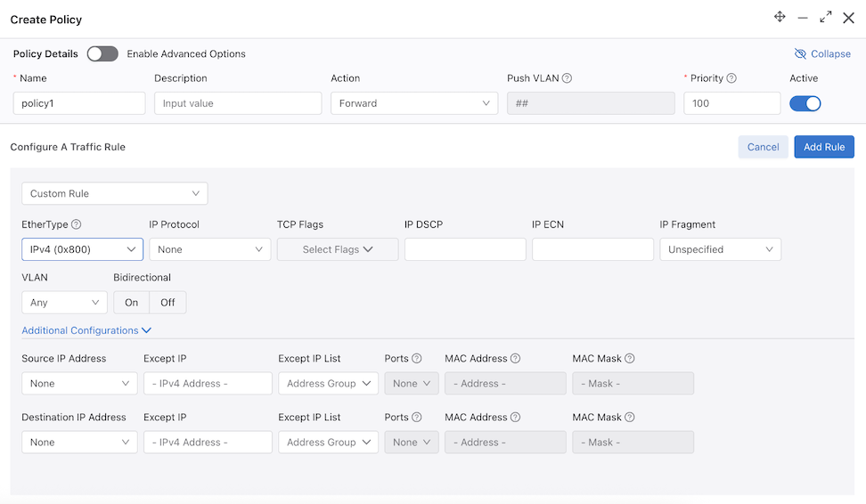Viewport: 866px width, 504px height.
Task: Click the expand dialog arrows icon
Action: coord(826,17)
